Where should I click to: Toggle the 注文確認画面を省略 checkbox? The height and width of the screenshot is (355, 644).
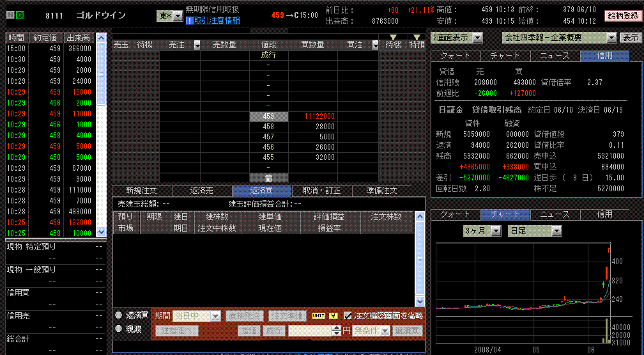pyautogui.click(x=348, y=315)
